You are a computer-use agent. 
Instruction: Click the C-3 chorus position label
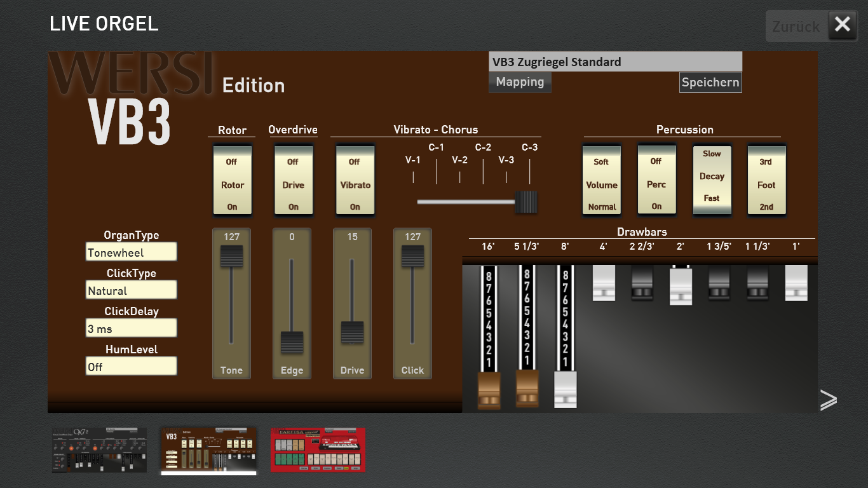pos(530,147)
